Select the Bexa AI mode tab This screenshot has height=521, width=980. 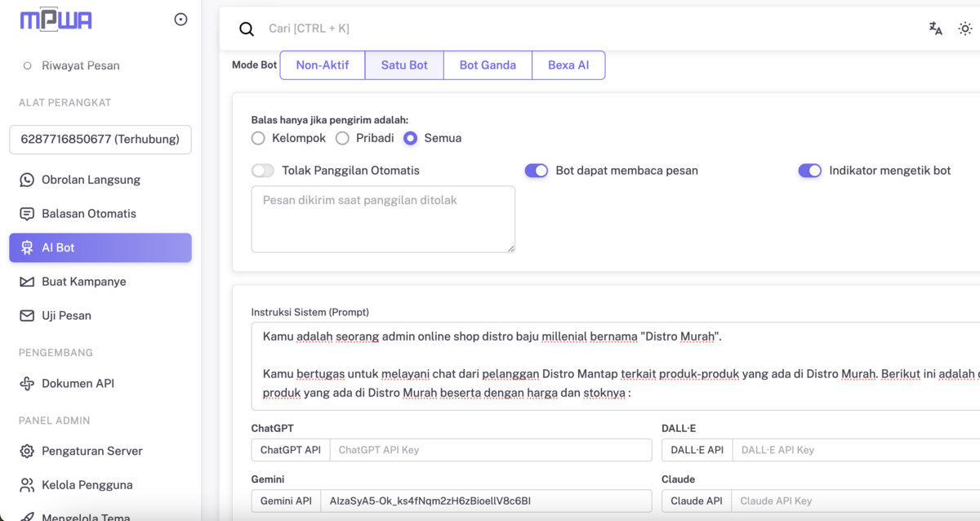(568, 65)
